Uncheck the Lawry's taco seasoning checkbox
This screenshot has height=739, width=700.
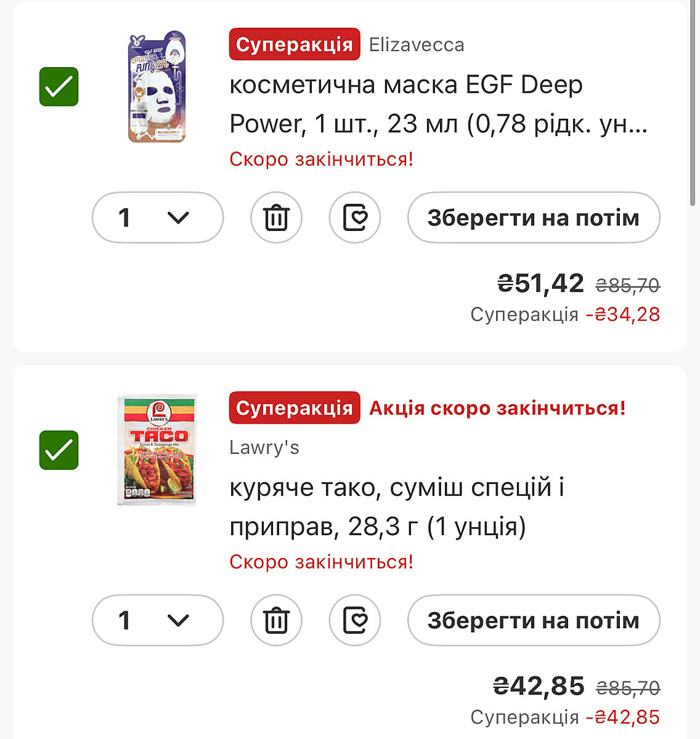(59, 450)
